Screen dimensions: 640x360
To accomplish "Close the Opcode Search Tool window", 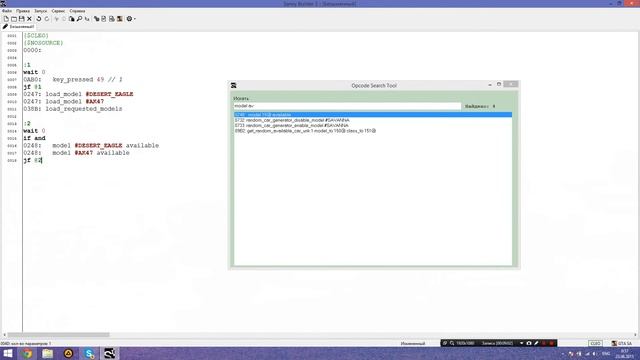I will pos(511,84).
